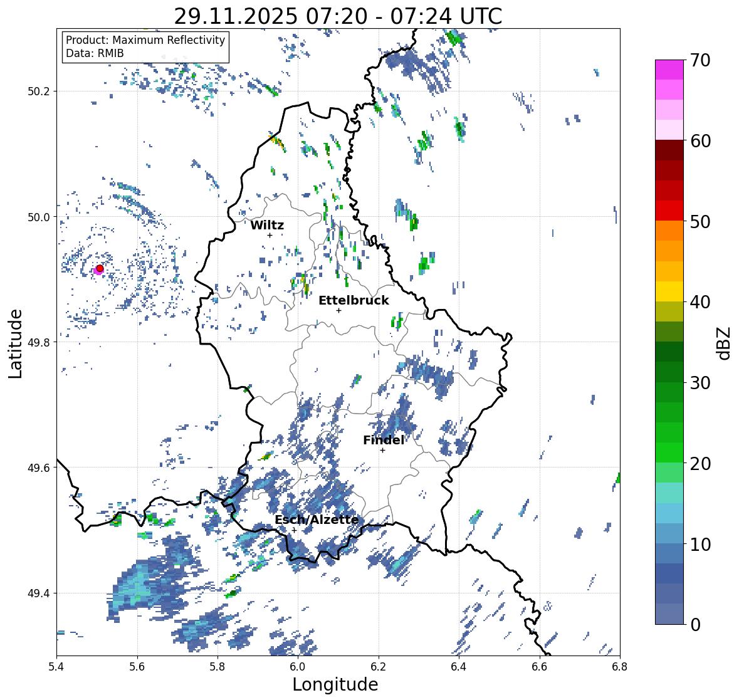Click the 49.8 latitude tick label
Viewport: 739px width, 700px height.
[39, 342]
